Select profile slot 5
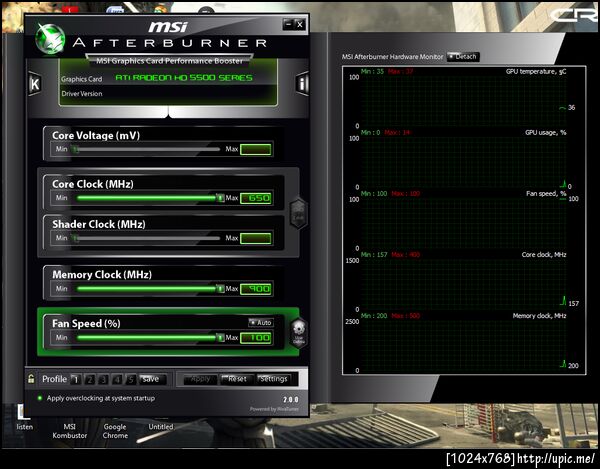Viewport: 600px width, 469px height. tap(131, 379)
